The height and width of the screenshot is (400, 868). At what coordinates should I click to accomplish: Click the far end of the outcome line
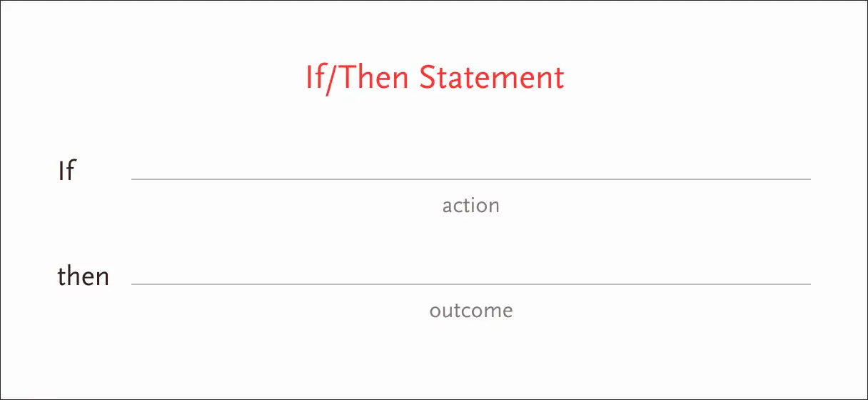(808, 284)
